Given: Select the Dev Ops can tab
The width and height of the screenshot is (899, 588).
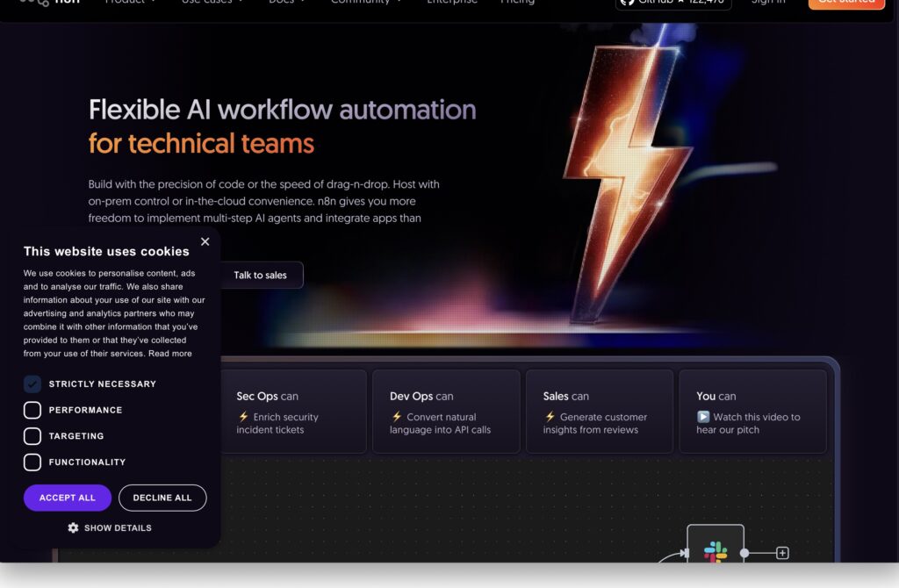Looking at the screenshot, I should coord(446,411).
